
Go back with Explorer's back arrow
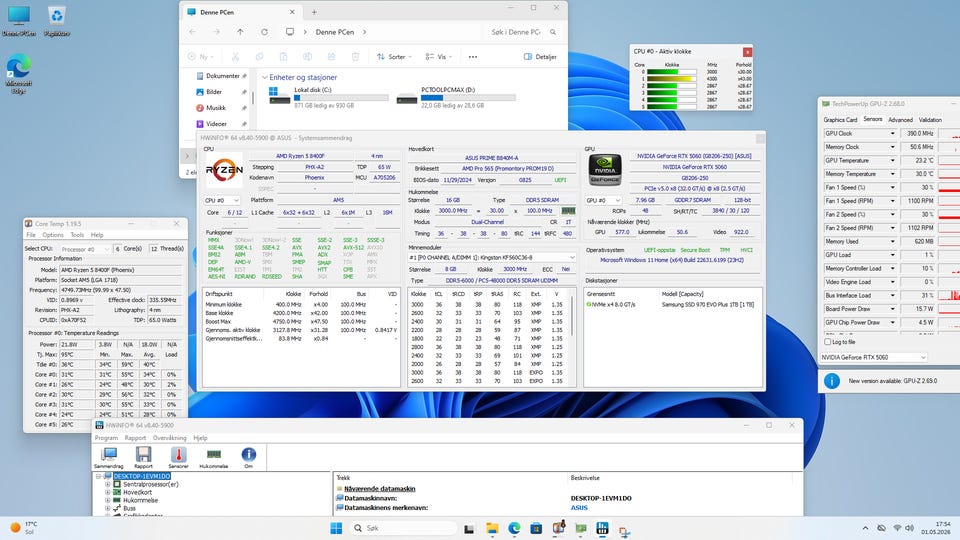(x=193, y=32)
